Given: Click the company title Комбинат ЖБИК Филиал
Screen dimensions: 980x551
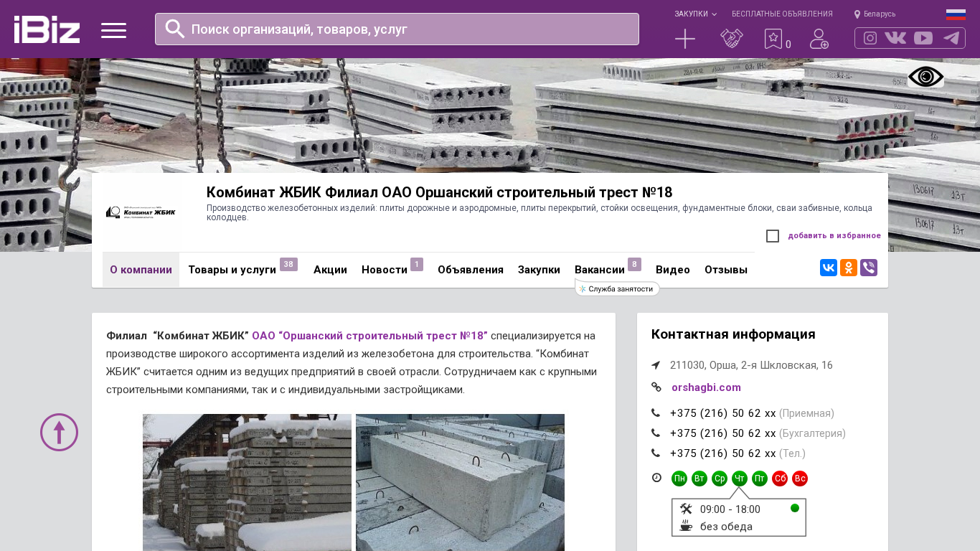Looking at the screenshot, I should tap(439, 192).
